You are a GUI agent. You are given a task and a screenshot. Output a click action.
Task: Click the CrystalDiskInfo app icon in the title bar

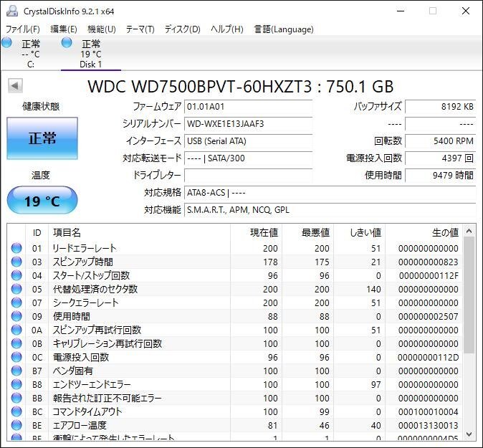coord(12,11)
